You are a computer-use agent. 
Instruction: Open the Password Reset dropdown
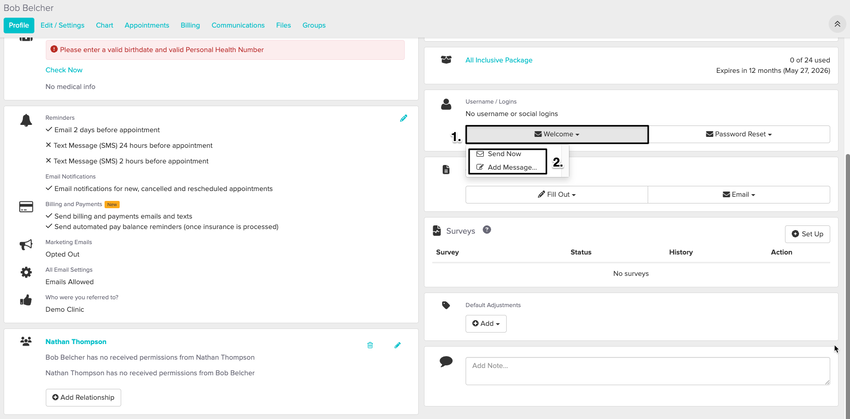(x=739, y=134)
